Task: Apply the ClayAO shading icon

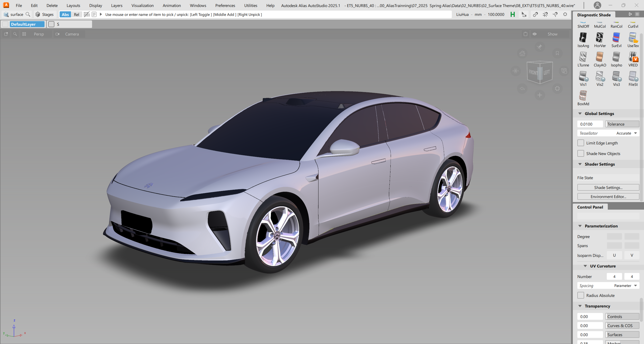Action: coord(599,57)
